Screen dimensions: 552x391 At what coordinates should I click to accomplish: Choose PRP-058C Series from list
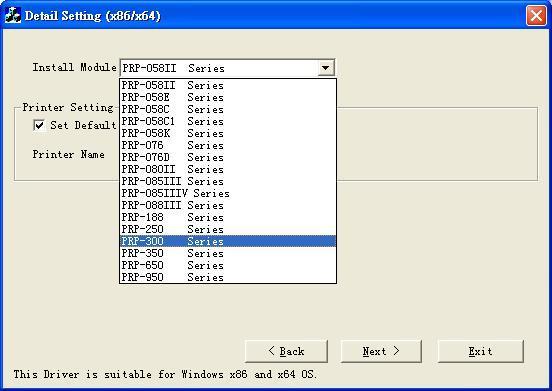click(x=228, y=109)
